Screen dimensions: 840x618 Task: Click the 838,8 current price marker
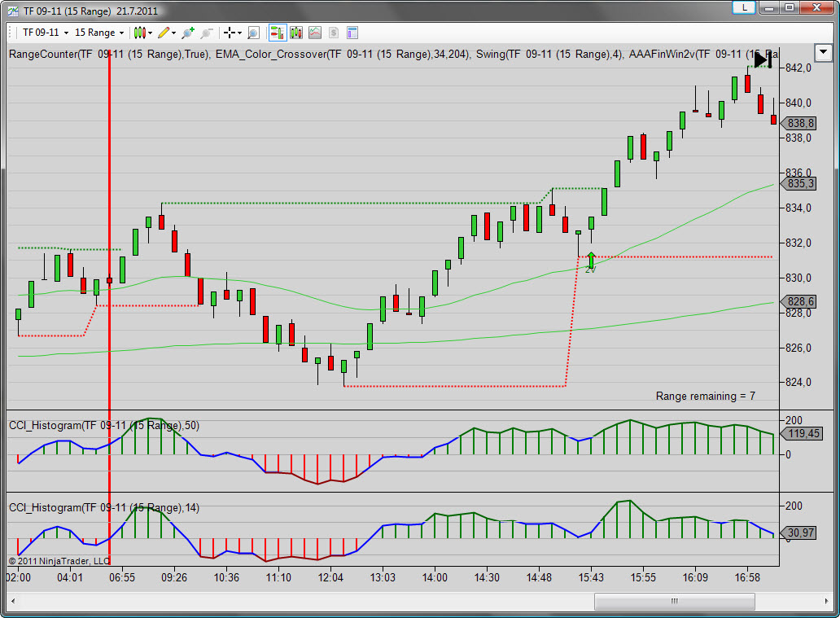click(798, 123)
